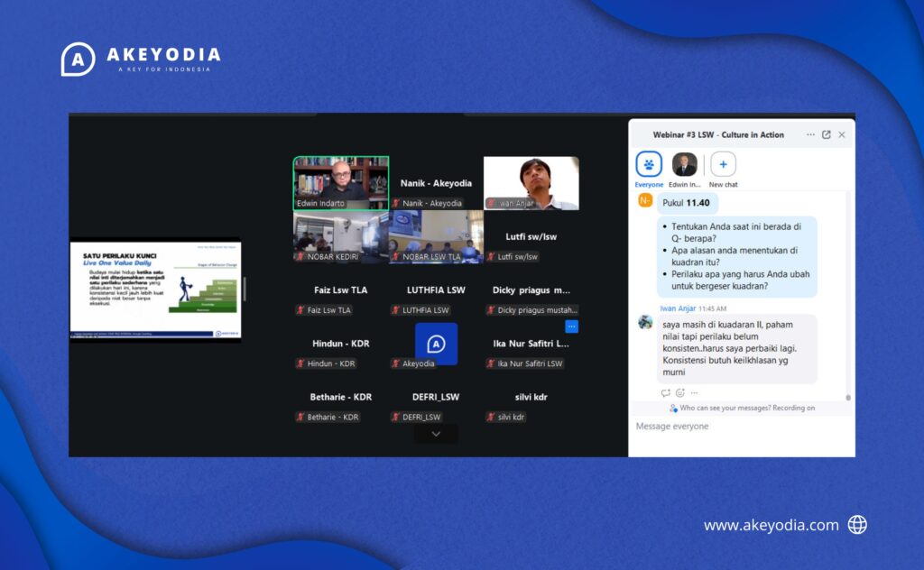Image resolution: width=924 pixels, height=570 pixels.
Task: Select NOBAR LSW TLA video tile
Action: [436, 236]
